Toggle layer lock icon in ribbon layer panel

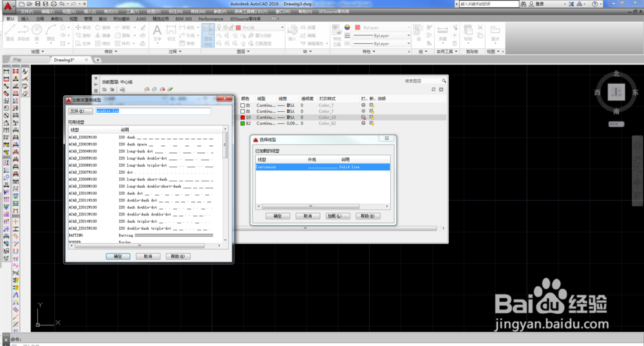pos(231,28)
